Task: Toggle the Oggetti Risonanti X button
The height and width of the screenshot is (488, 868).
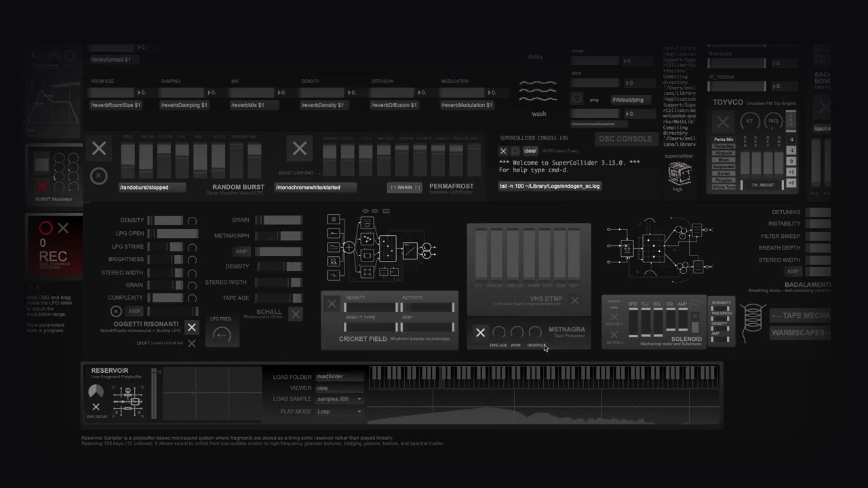Action: click(x=191, y=327)
